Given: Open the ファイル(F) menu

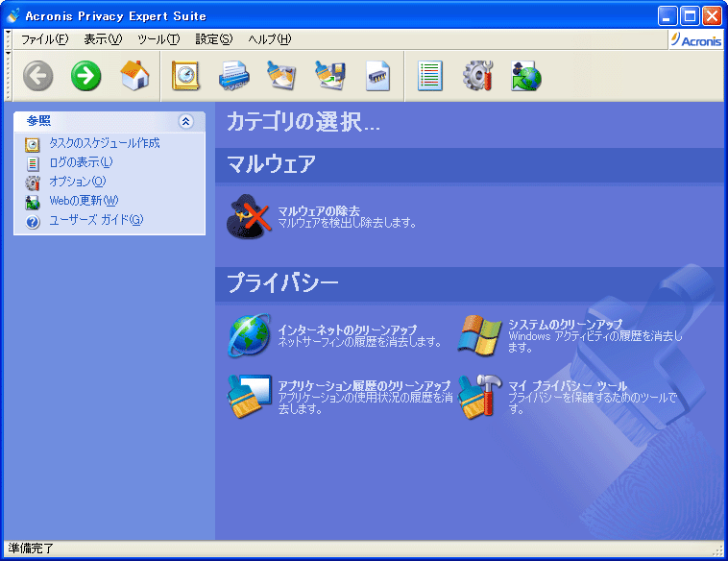Looking at the screenshot, I should [x=44, y=39].
